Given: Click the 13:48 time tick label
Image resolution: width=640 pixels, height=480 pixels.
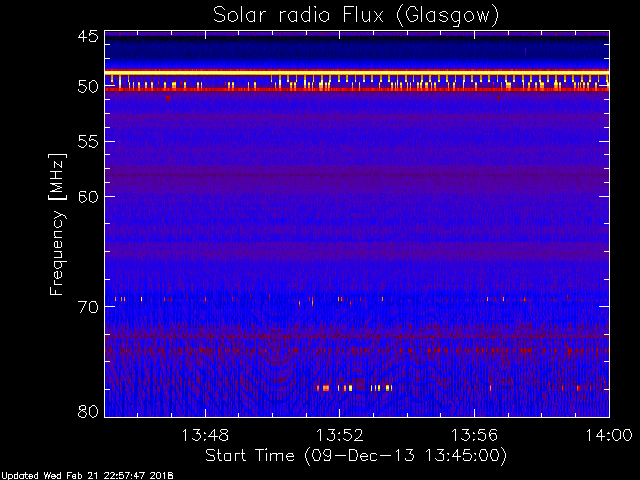Looking at the screenshot, I should tap(205, 435).
